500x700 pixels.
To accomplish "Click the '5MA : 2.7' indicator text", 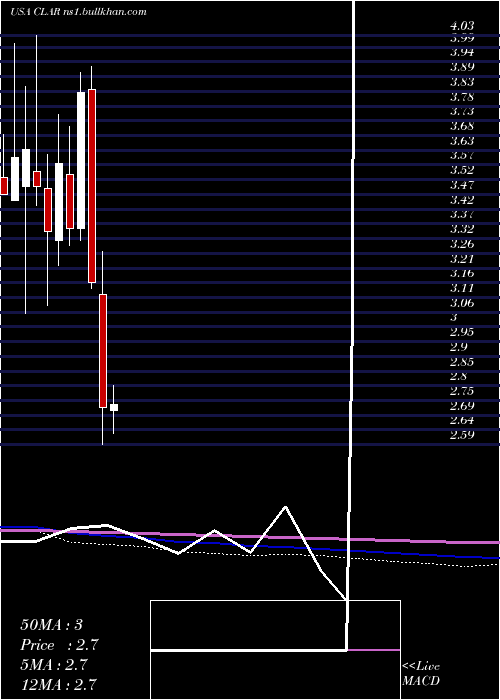I will click(x=56, y=665).
